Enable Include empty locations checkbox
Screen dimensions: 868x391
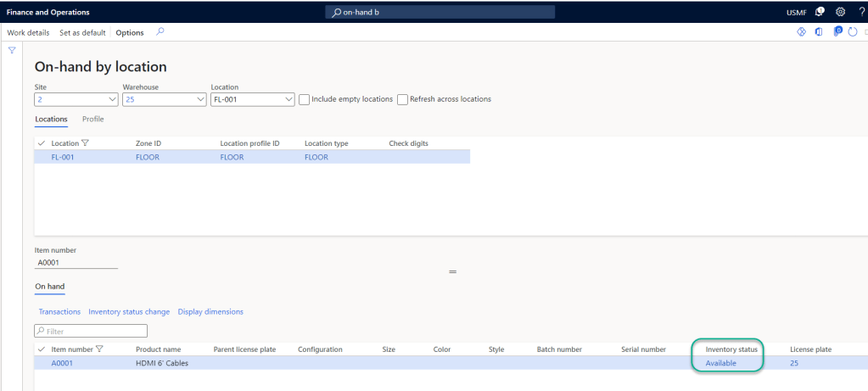point(305,99)
